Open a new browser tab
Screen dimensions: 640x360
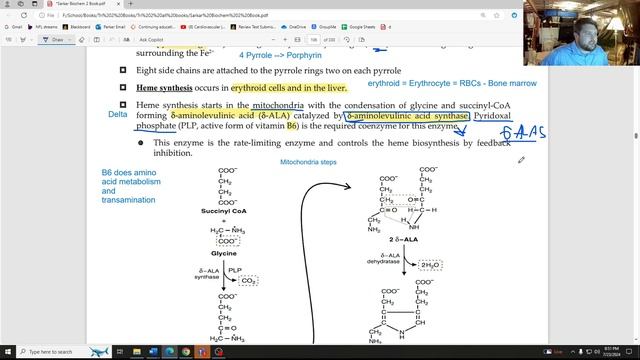(x=131, y=4)
